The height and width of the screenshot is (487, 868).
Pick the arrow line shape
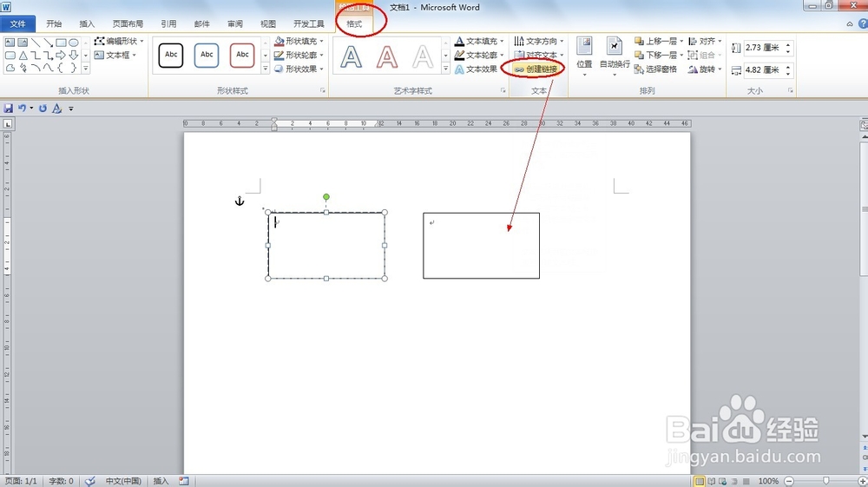[48, 42]
